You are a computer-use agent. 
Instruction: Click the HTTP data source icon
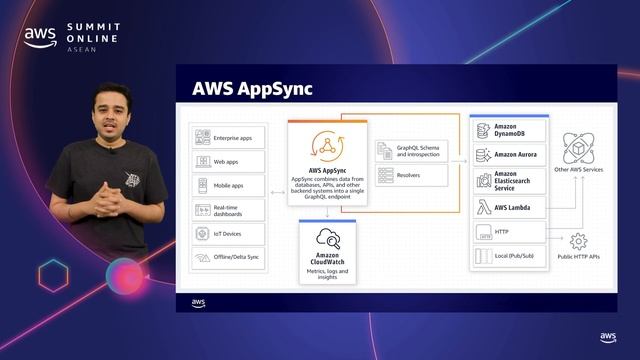coord(484,232)
